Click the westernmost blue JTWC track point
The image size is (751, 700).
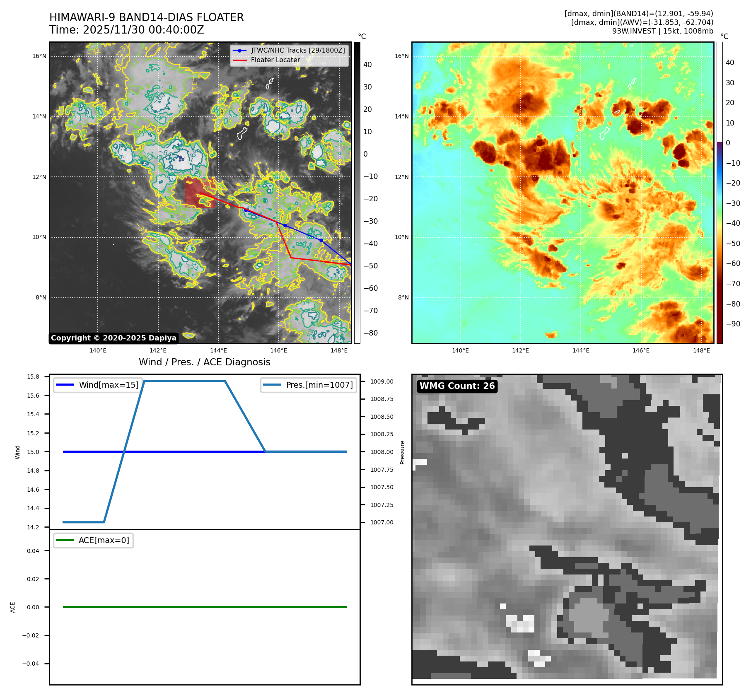point(246,210)
